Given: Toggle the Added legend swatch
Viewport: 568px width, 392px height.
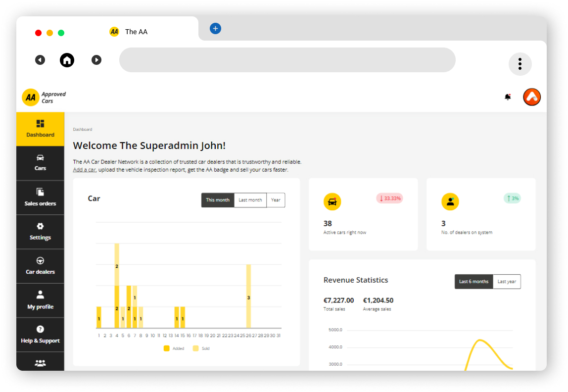Looking at the screenshot, I should click(x=167, y=348).
